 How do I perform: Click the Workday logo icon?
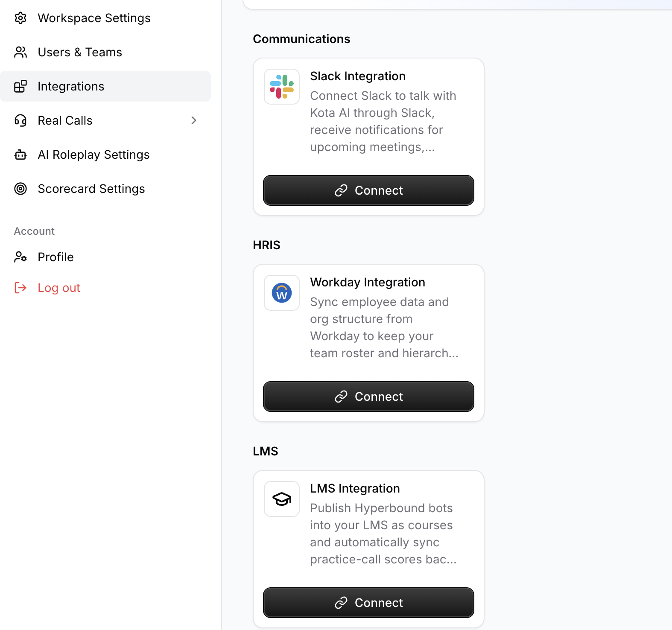282,293
